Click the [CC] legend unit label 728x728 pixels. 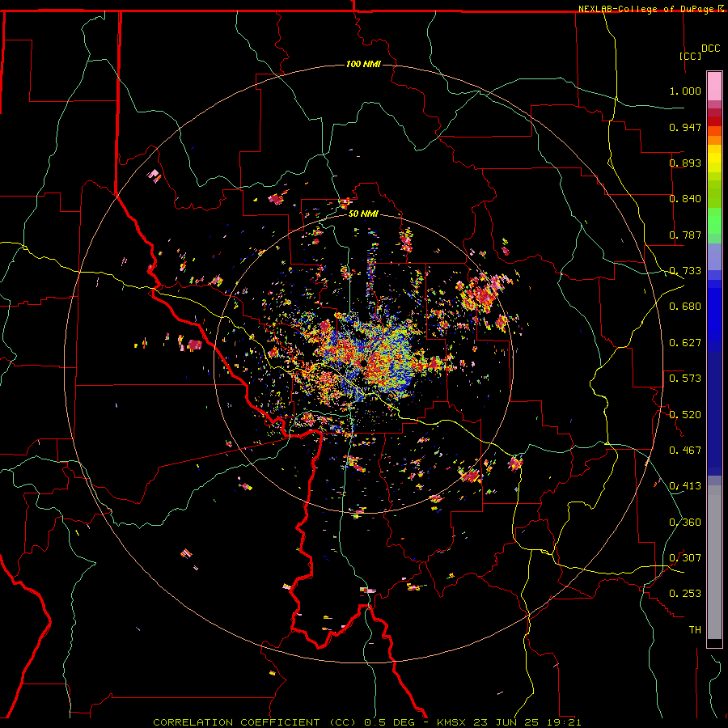[691, 56]
